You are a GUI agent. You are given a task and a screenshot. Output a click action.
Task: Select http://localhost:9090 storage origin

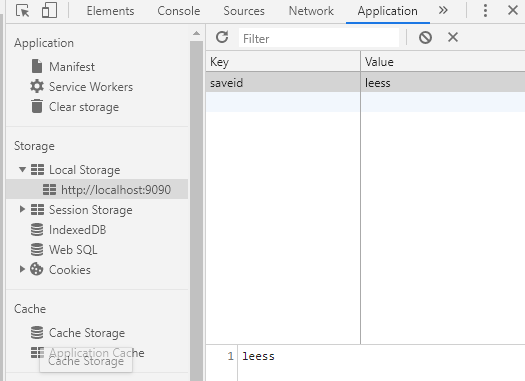(x=116, y=190)
